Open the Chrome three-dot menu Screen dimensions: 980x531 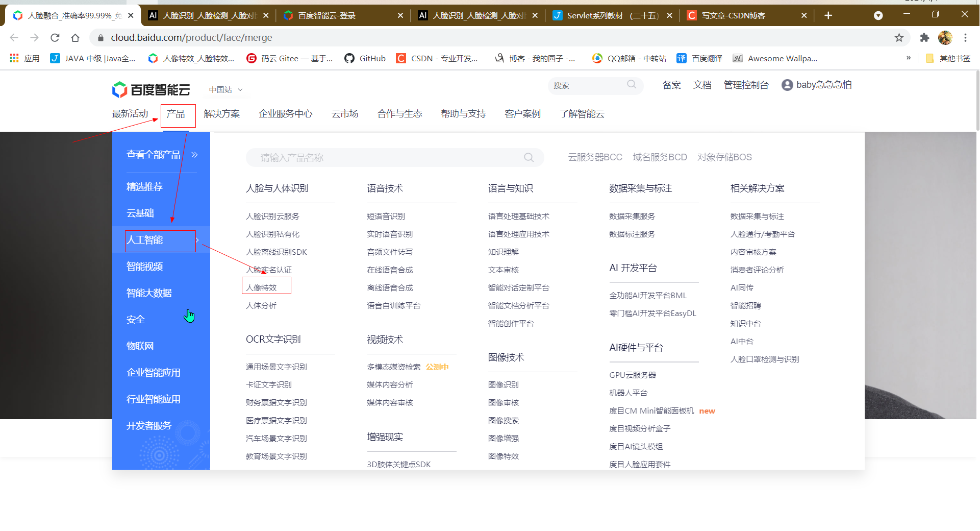tap(965, 37)
